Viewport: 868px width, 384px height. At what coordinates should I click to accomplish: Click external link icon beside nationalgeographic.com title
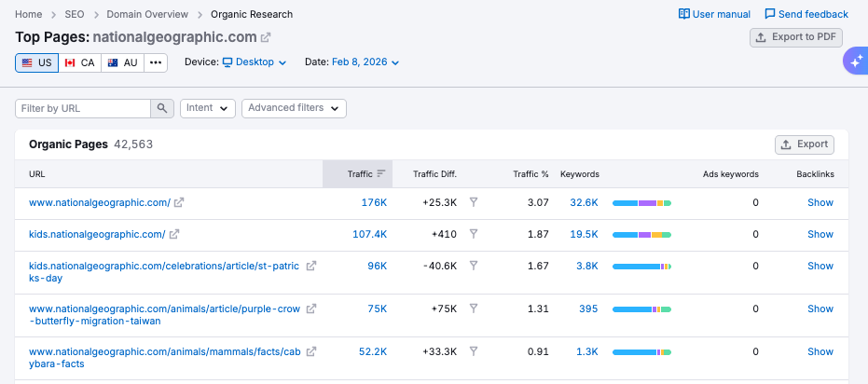[266, 37]
